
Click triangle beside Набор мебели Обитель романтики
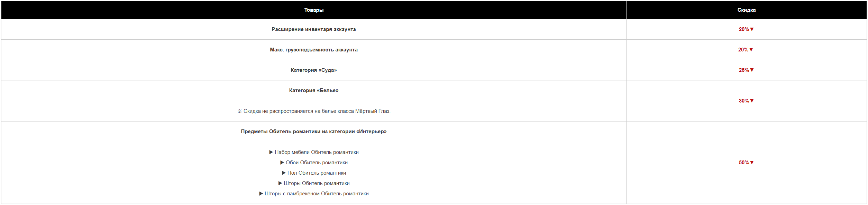pyautogui.click(x=271, y=152)
